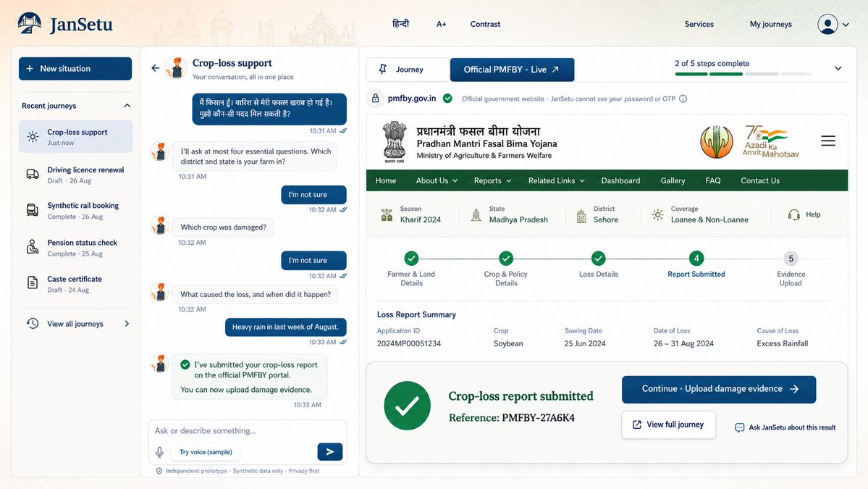Send message with the arrow send button
Viewport: 868px width, 489px height.
pos(330,452)
